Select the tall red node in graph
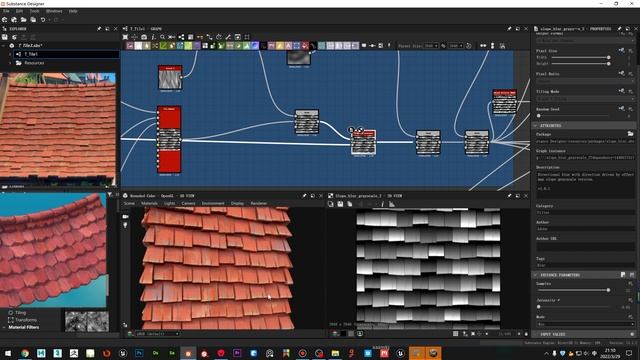The image size is (640, 360). coord(169,140)
